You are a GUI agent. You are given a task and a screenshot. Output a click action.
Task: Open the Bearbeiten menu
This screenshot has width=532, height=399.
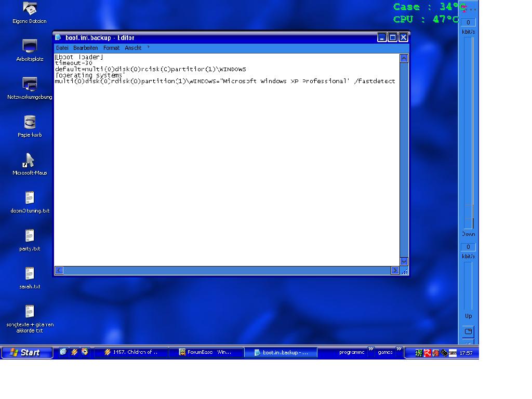86,48
